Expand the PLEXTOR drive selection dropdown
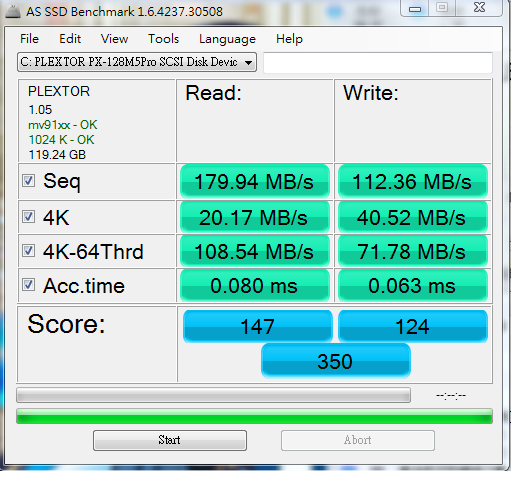 (137, 62)
